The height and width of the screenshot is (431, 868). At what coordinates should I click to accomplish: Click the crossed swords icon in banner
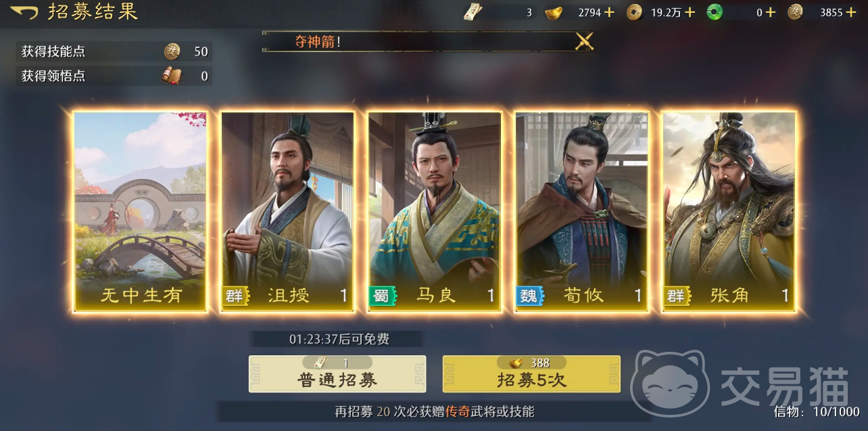(x=584, y=41)
